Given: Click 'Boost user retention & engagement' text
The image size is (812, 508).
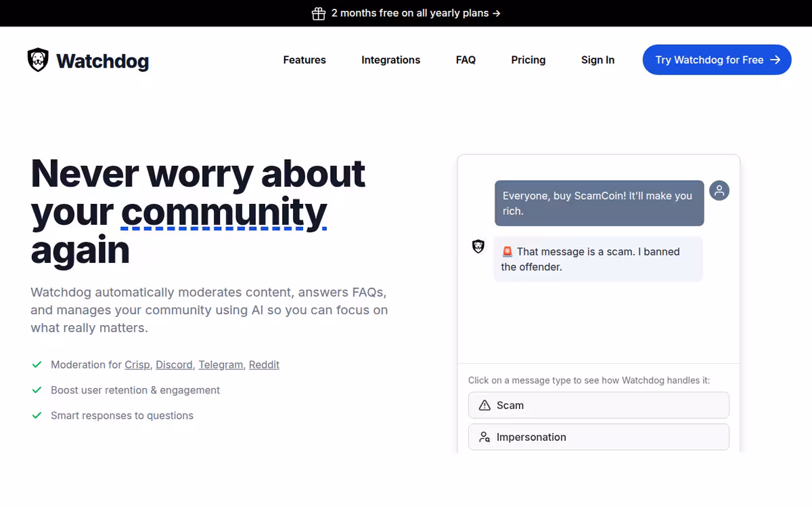Looking at the screenshot, I should coord(135,390).
